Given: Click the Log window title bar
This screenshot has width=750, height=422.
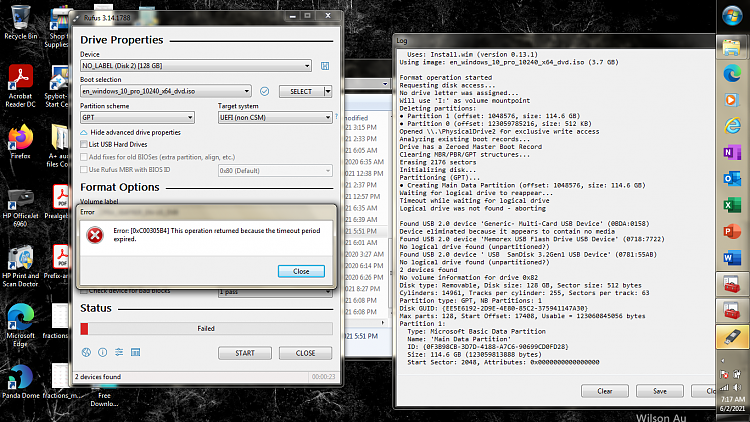Looking at the screenshot, I should [555, 41].
